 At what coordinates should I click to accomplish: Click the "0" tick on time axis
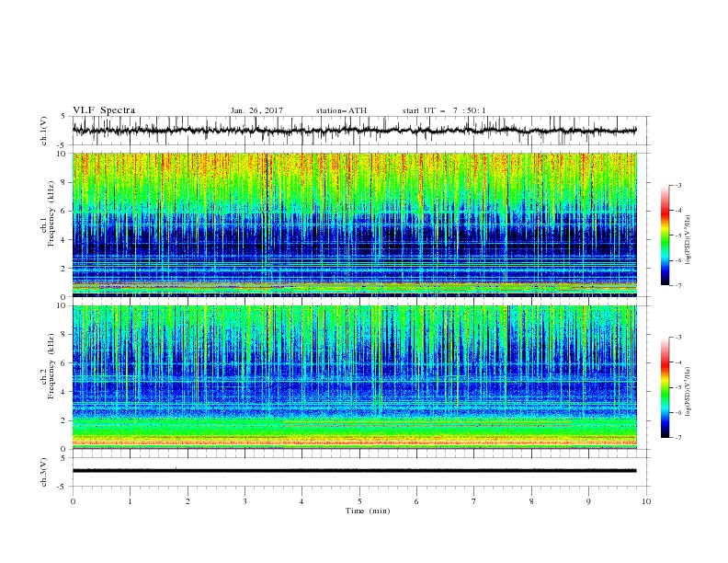[x=73, y=501]
